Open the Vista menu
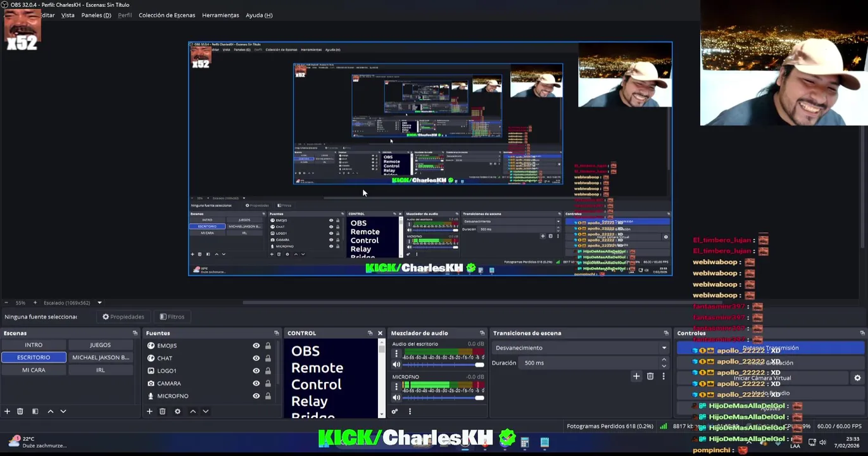Image resolution: width=868 pixels, height=456 pixels. coord(68,15)
